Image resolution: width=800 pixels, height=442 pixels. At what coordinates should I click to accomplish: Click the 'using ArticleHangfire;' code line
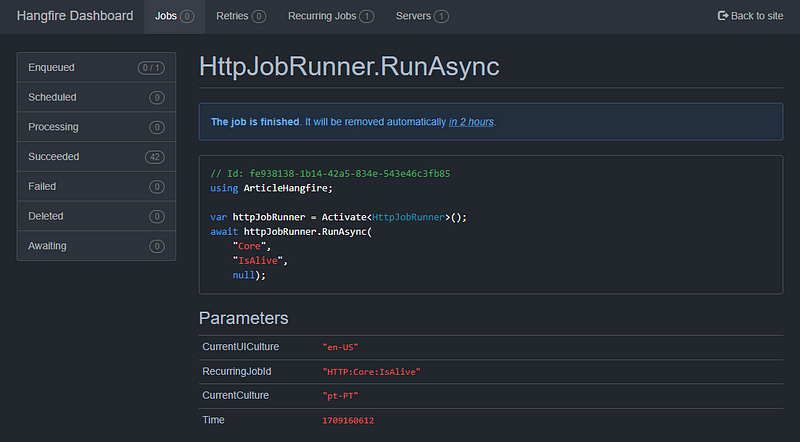pos(271,188)
